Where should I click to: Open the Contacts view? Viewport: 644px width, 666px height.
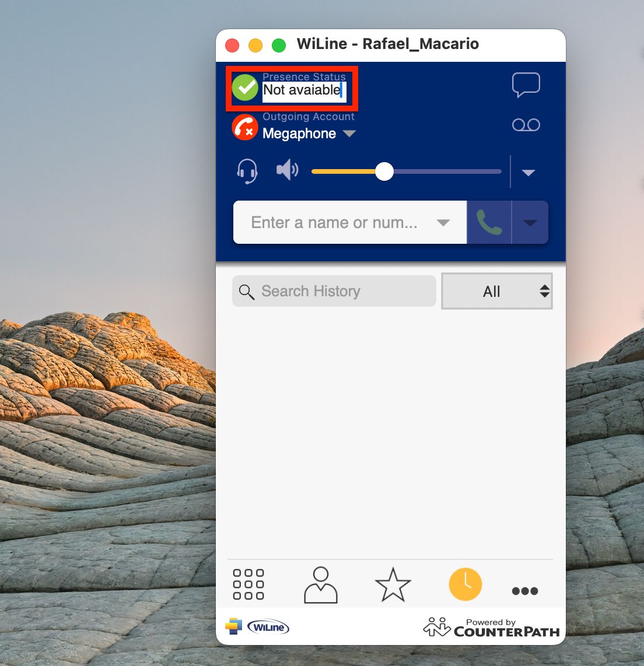[x=320, y=584]
